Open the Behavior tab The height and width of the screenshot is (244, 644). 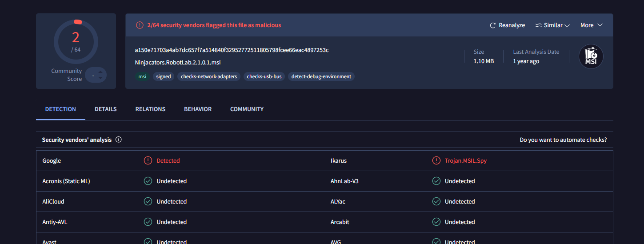(x=198, y=109)
